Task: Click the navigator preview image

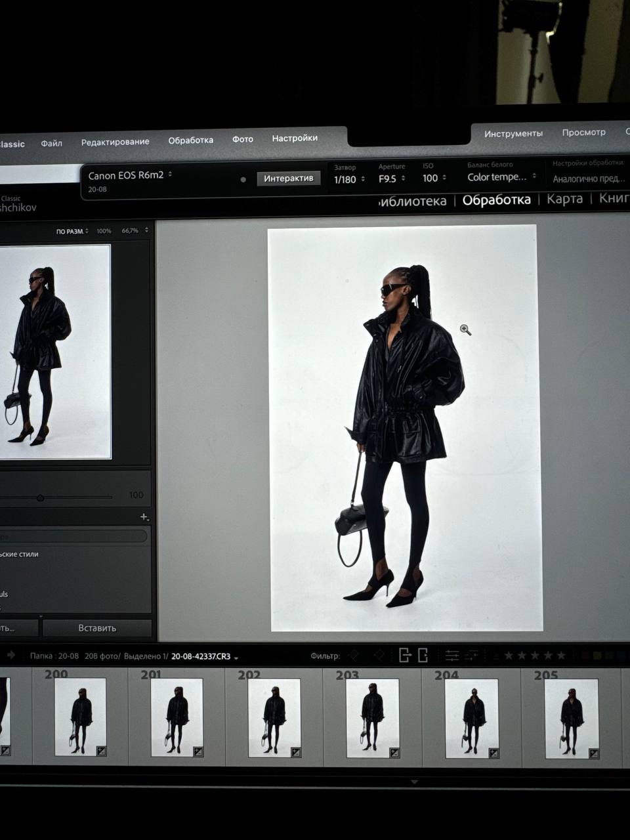Action: click(x=55, y=352)
